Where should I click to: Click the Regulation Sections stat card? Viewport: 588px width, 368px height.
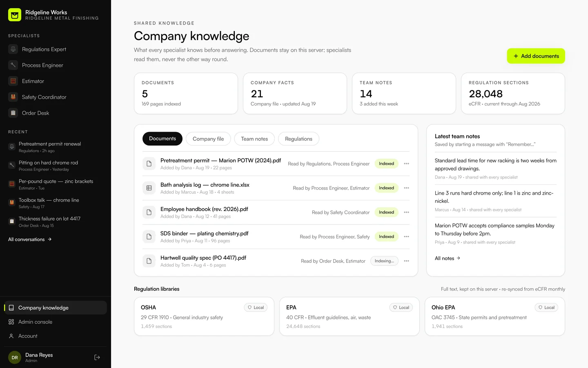513,94
